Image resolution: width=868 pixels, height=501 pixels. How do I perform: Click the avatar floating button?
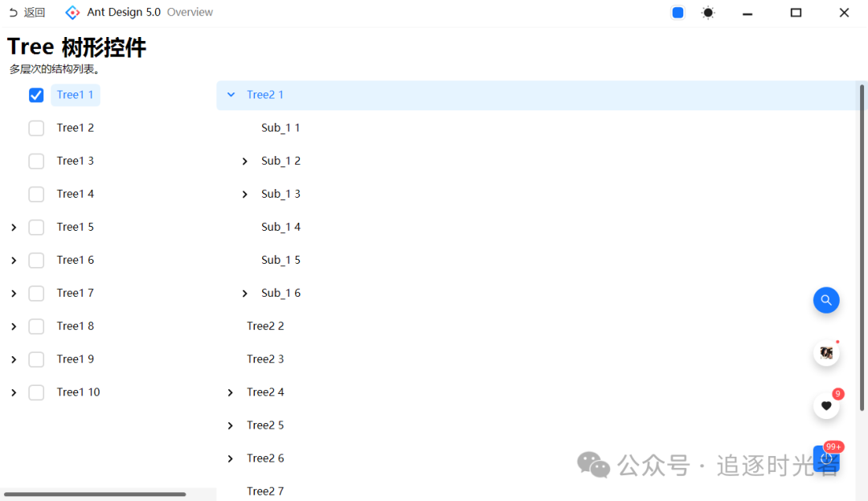826,353
